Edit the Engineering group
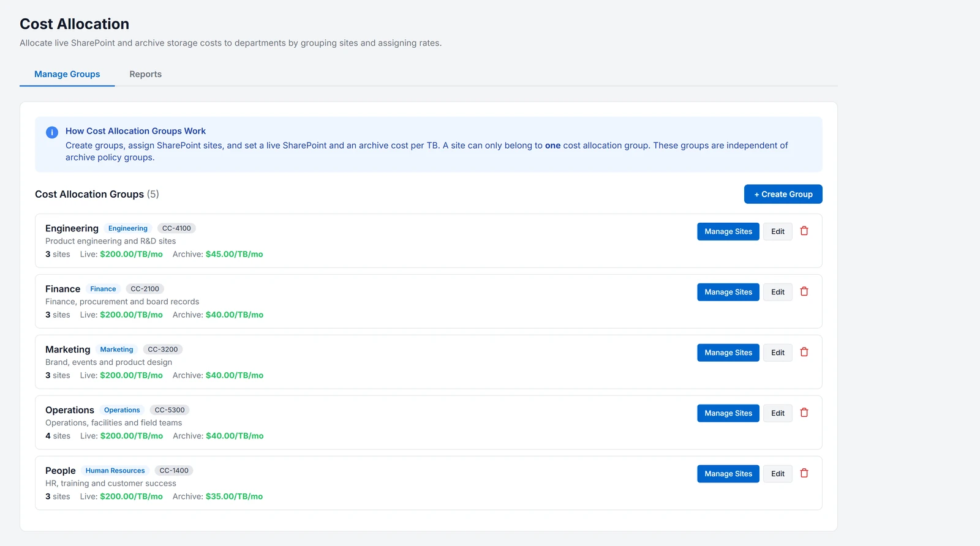This screenshot has height=546, width=980. 778,231
